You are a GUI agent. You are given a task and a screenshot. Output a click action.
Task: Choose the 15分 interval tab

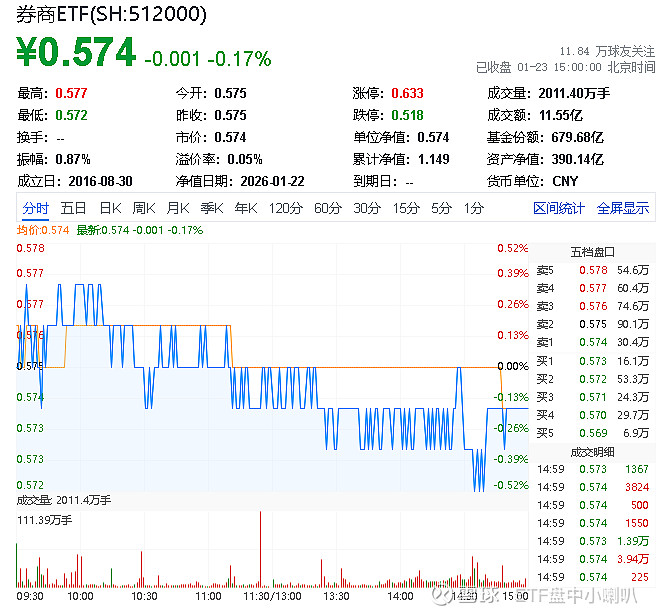click(405, 208)
